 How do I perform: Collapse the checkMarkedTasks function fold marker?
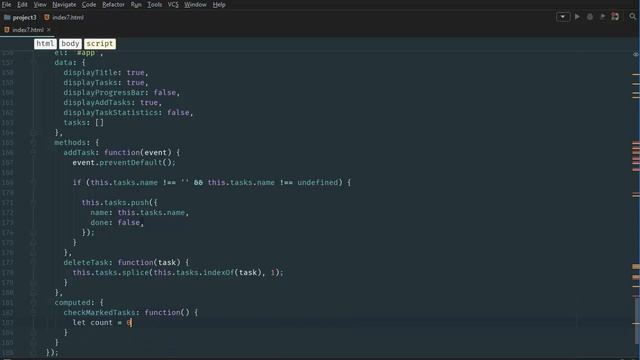[33, 313]
